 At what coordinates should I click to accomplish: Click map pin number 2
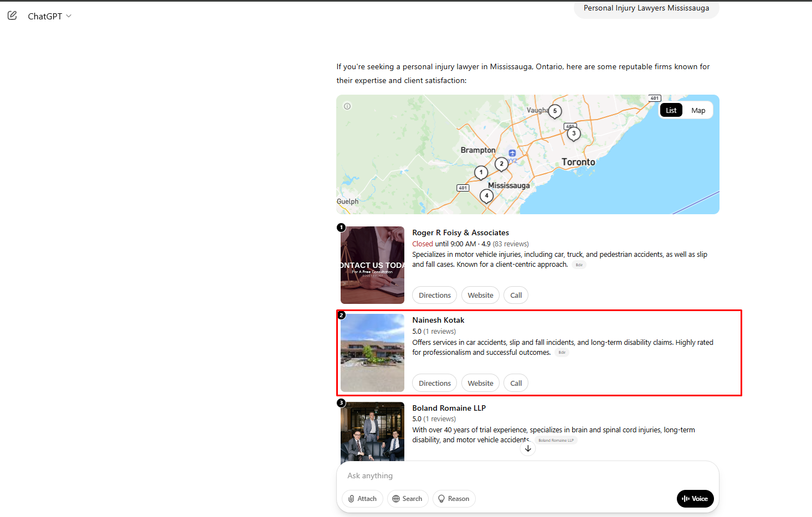pos(502,164)
